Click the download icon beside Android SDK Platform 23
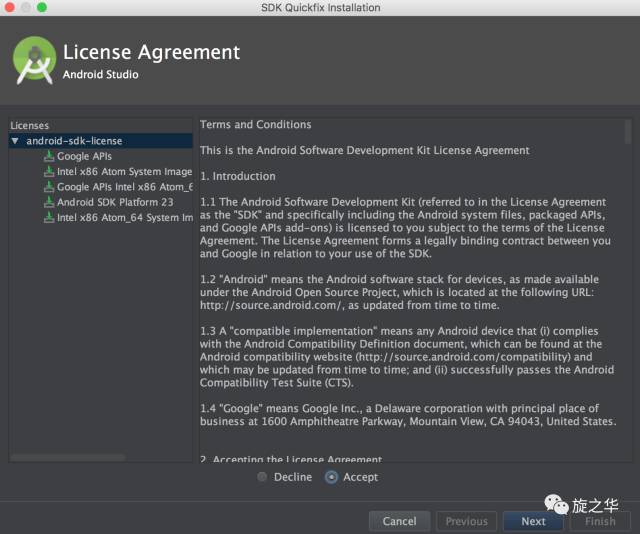 point(49,202)
